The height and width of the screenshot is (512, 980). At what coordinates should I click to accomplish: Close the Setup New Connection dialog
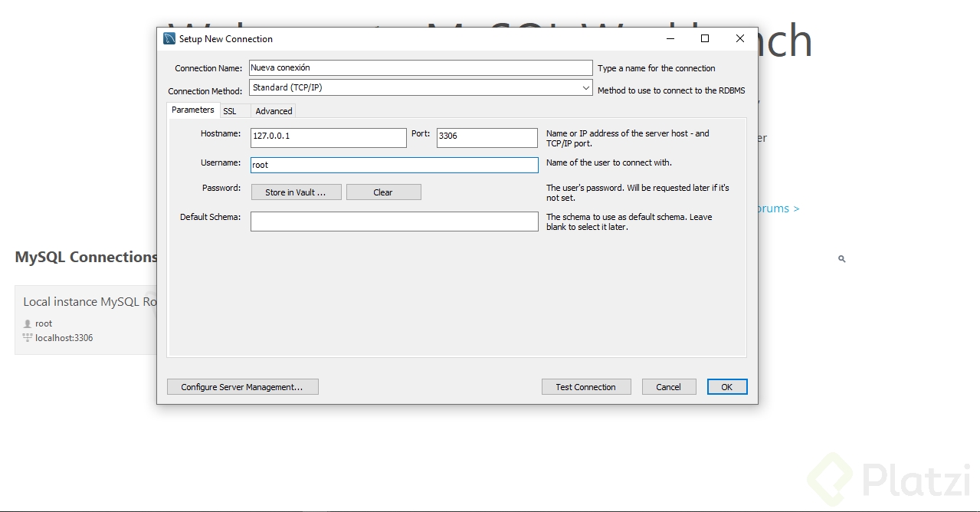(x=740, y=38)
